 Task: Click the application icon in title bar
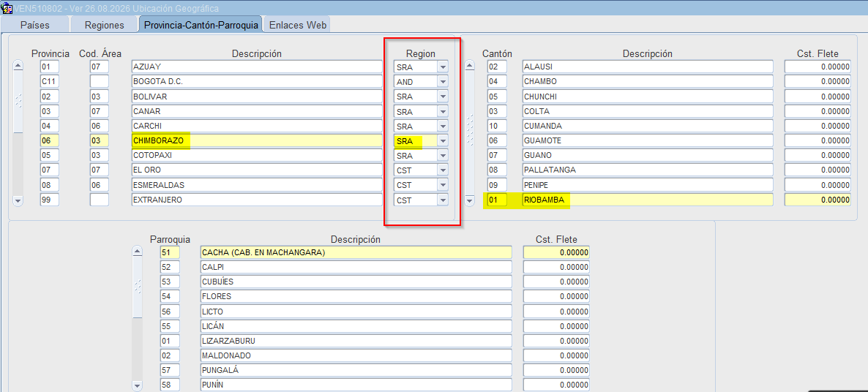7,7
